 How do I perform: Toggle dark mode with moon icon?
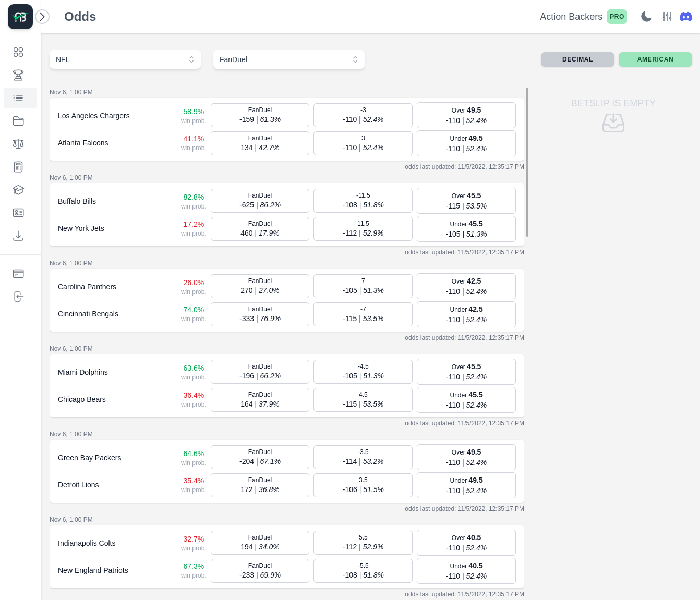tap(646, 17)
